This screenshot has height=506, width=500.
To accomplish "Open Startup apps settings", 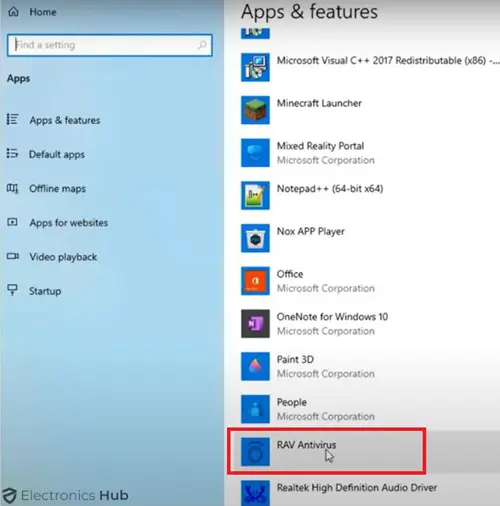I will click(45, 291).
